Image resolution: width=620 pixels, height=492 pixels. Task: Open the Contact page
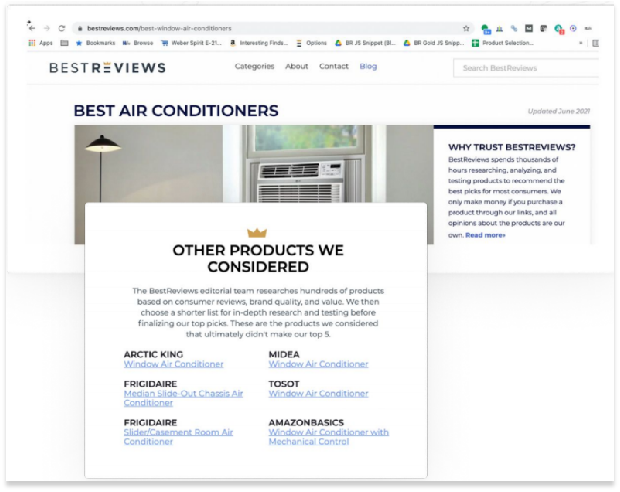coord(333,67)
